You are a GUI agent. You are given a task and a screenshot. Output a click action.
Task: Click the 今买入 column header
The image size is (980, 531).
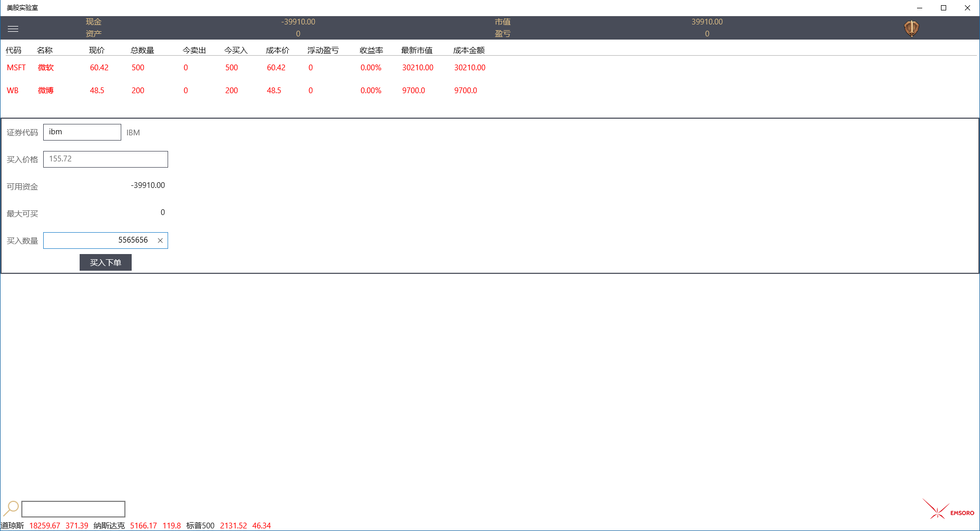pos(236,50)
